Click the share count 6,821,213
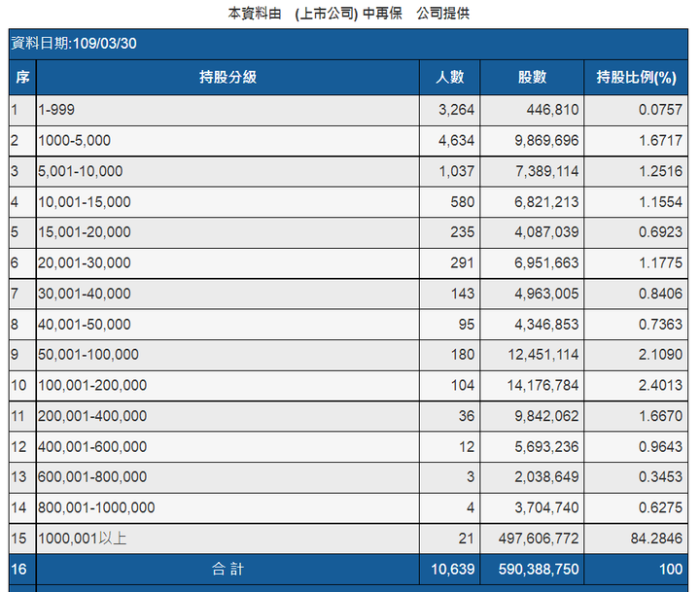This screenshot has width=700, height=592. pyautogui.click(x=546, y=202)
